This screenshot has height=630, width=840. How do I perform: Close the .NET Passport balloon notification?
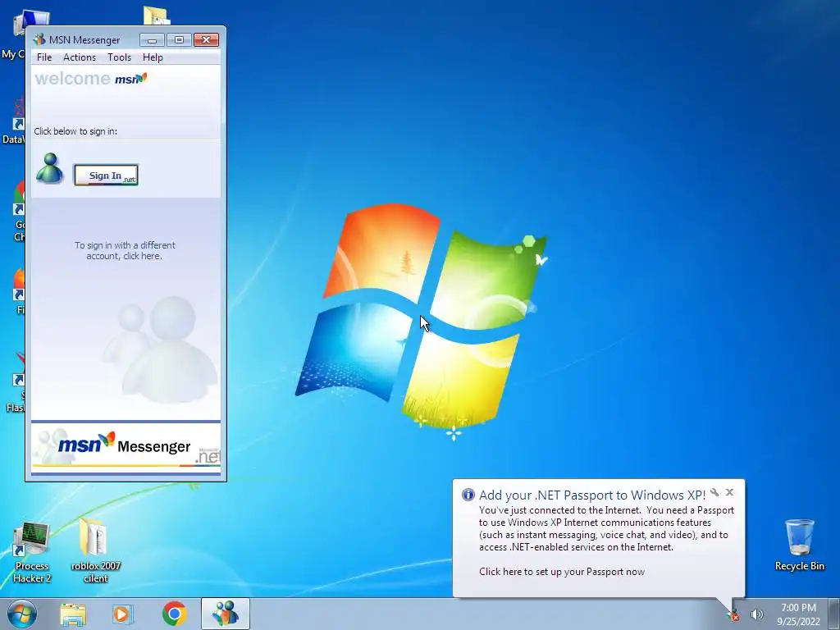click(x=729, y=492)
